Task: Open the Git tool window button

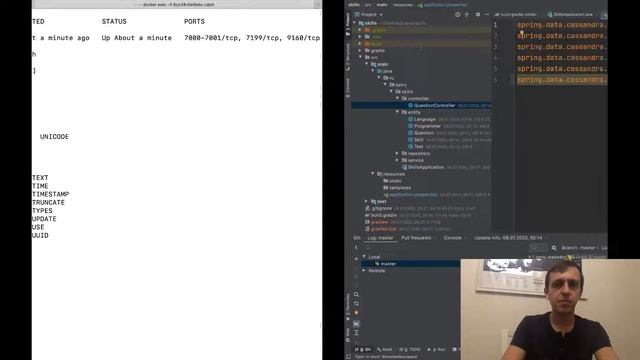Action: tap(363, 349)
